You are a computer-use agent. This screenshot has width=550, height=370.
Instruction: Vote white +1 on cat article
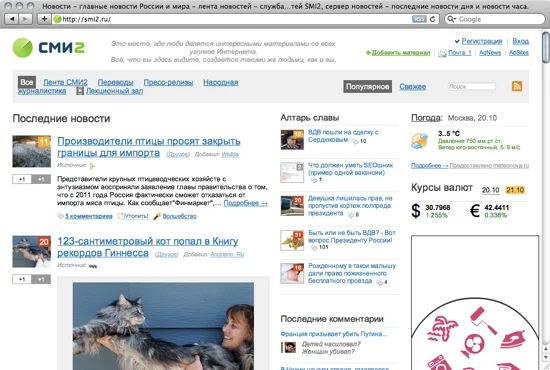(22, 279)
